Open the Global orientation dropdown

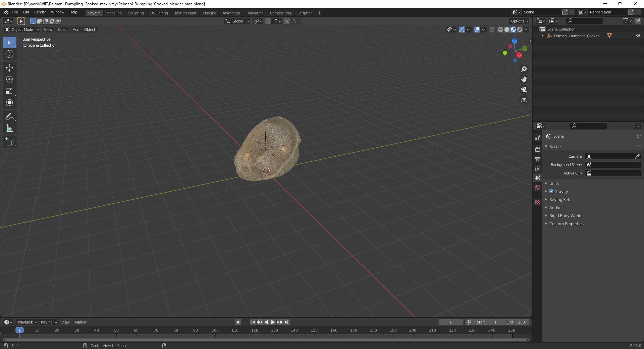[237, 21]
